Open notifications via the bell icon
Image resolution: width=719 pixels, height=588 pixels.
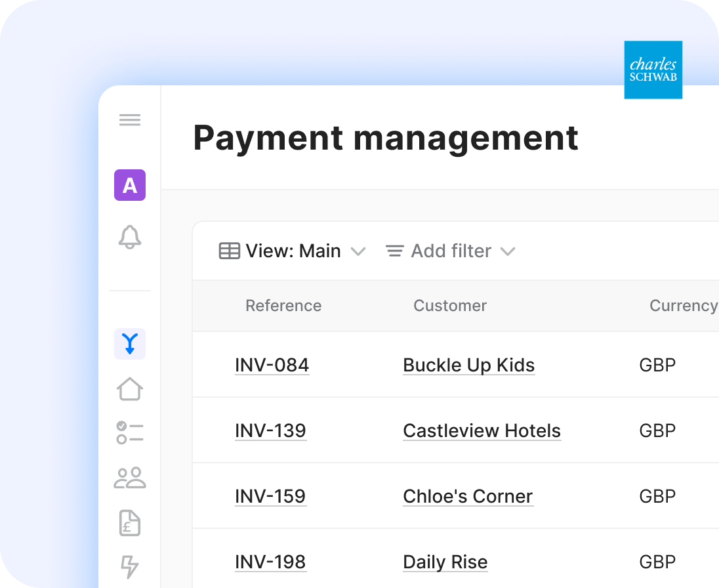point(129,239)
